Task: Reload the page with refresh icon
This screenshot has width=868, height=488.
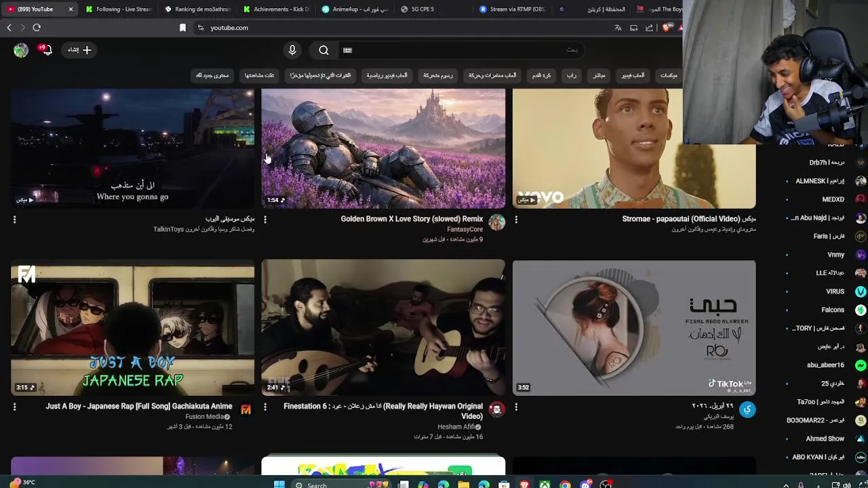Action: coord(37,28)
